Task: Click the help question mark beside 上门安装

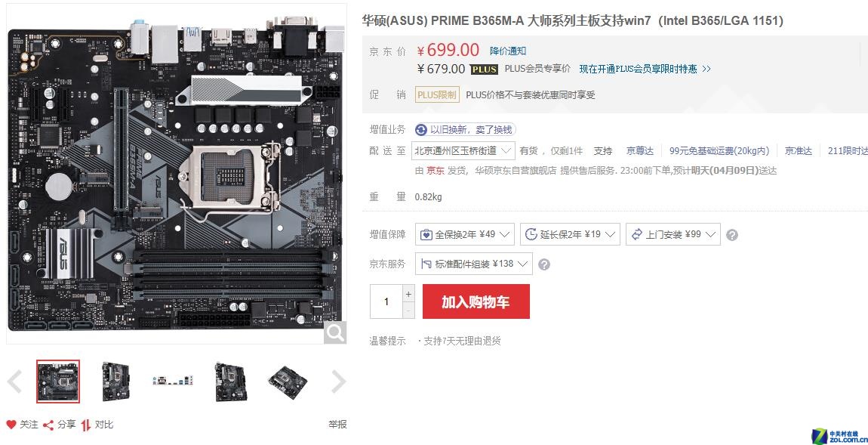Action: (x=732, y=235)
